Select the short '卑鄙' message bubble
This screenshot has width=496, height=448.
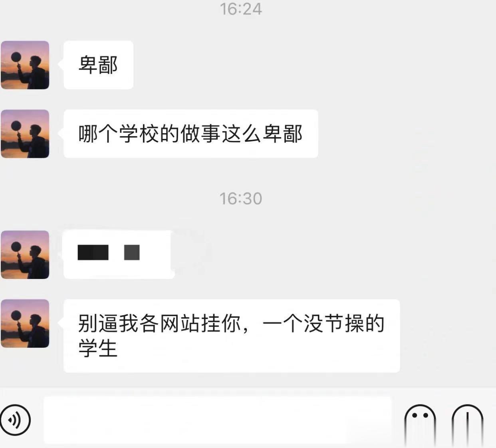98,65
